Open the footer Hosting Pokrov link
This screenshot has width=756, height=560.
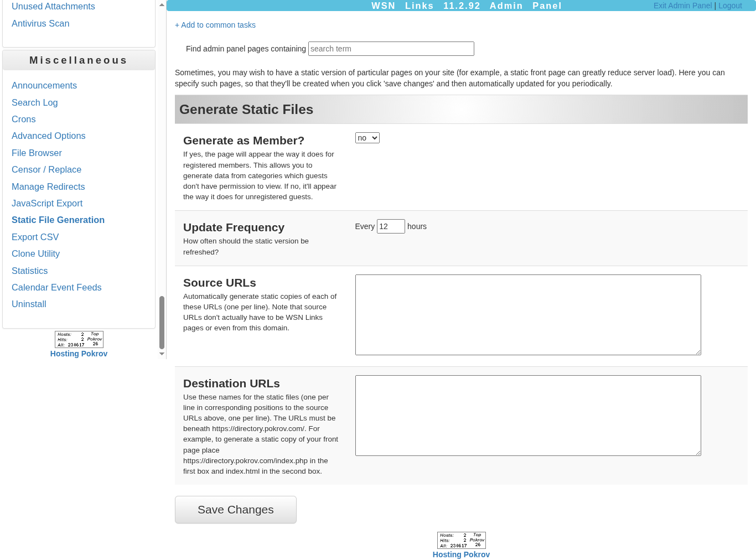point(461,554)
